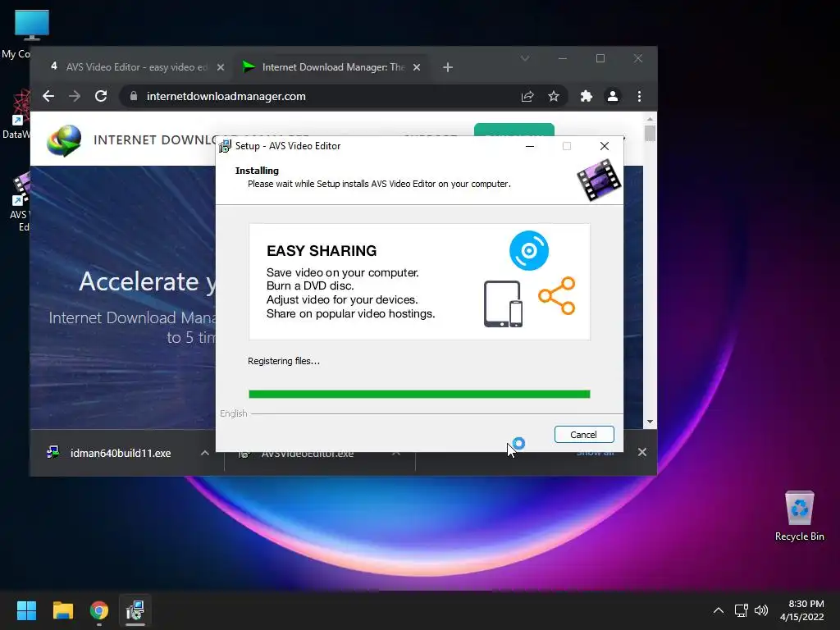Screen dimensions: 840x630
Task: Click the 'EASY SHARING' heading
Action: [322, 251]
